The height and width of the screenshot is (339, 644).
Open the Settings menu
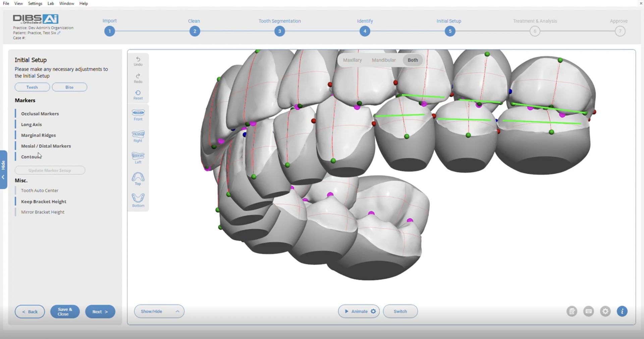[35, 3]
